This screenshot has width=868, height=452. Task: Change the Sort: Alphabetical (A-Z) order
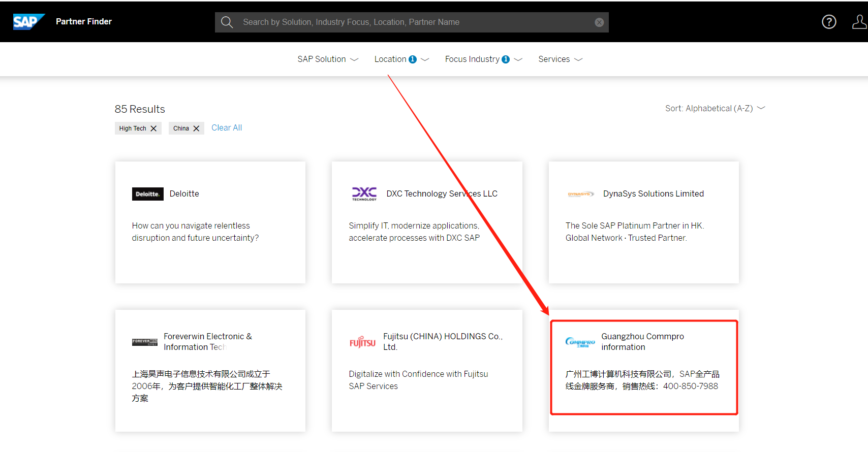point(715,109)
